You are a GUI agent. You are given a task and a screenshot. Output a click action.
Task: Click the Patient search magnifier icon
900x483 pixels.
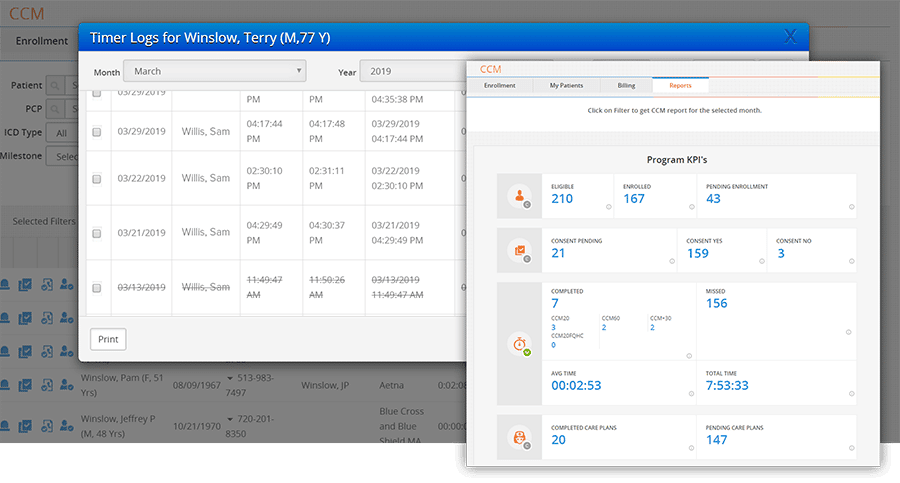coord(55,86)
